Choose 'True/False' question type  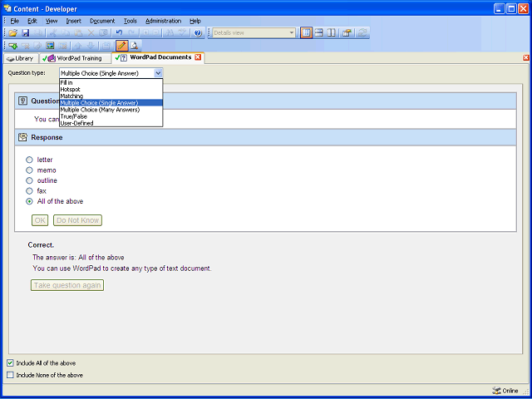111,116
